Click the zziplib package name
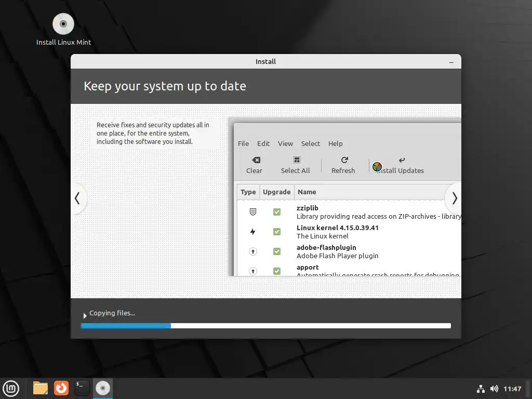The image size is (532, 399). (x=307, y=208)
